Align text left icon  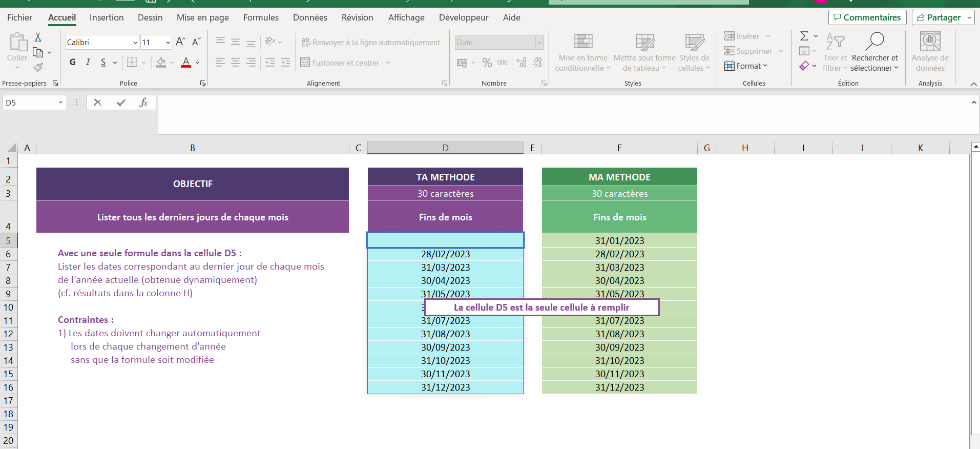tap(220, 63)
